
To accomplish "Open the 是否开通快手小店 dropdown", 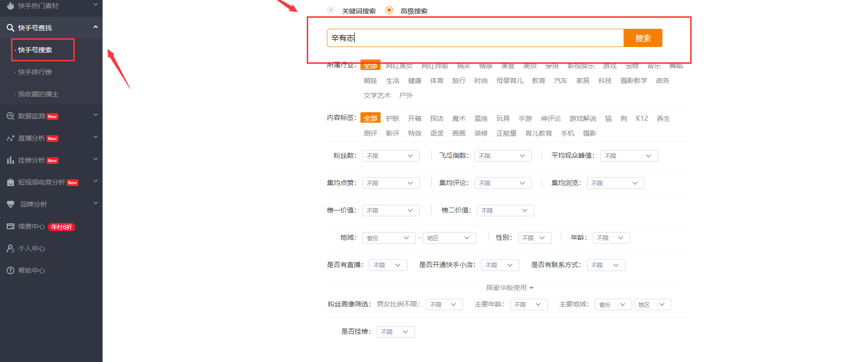I will click(500, 265).
